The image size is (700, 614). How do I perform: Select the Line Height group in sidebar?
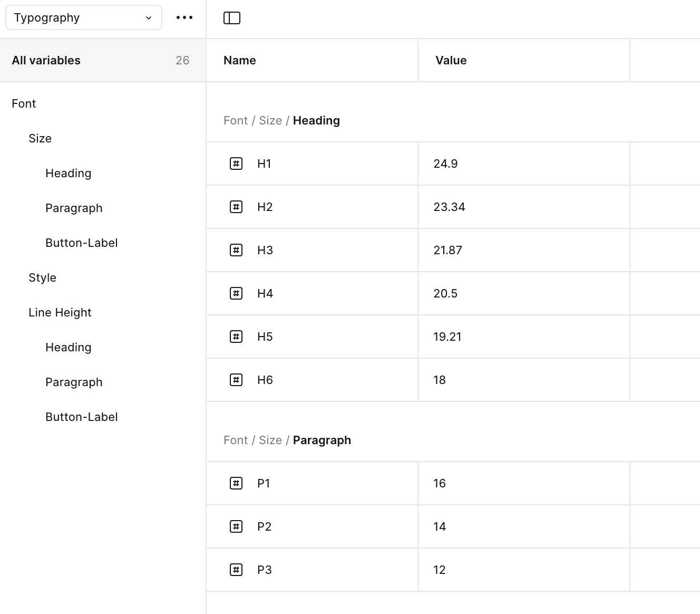click(x=60, y=312)
